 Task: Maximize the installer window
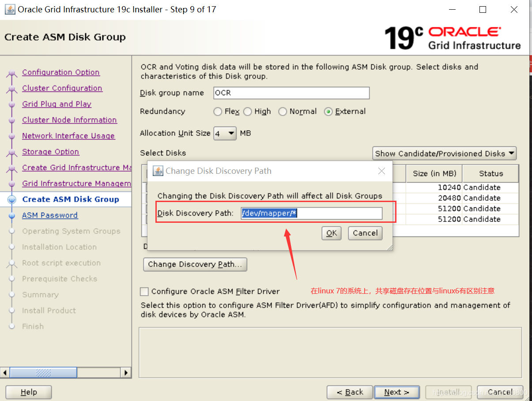[483, 9]
